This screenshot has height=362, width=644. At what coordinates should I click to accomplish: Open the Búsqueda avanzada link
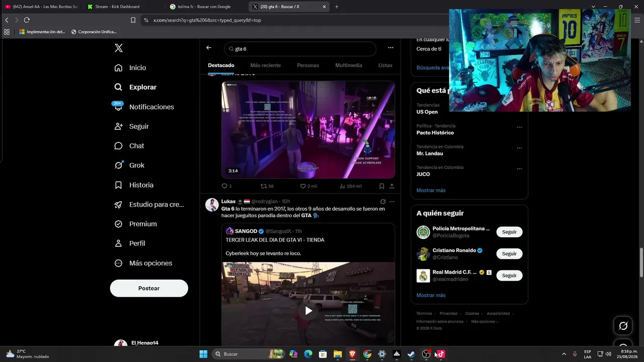(433, 67)
